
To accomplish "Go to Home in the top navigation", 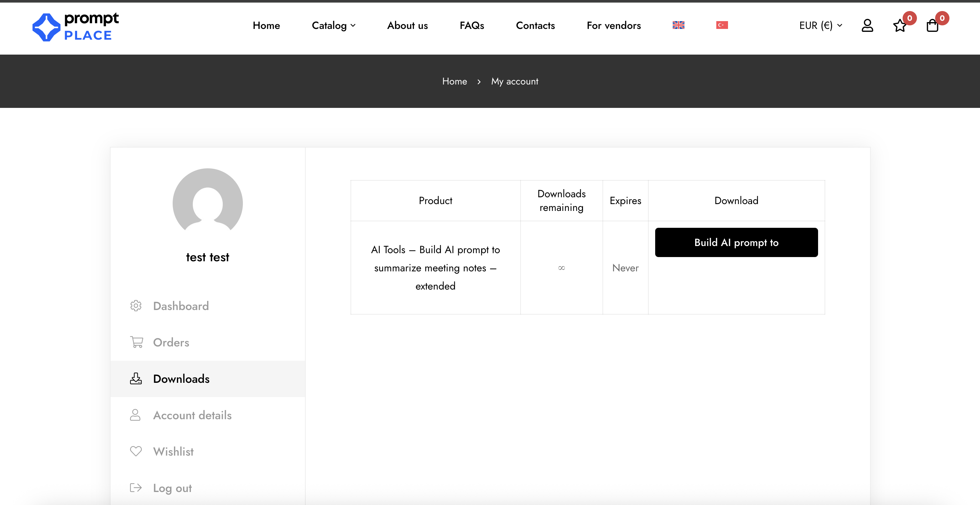I will (x=266, y=25).
